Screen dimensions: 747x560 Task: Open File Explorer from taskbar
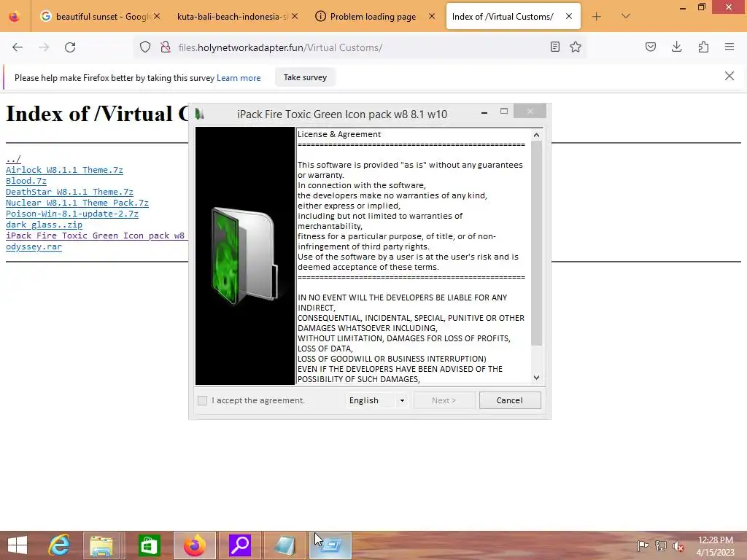click(101, 545)
